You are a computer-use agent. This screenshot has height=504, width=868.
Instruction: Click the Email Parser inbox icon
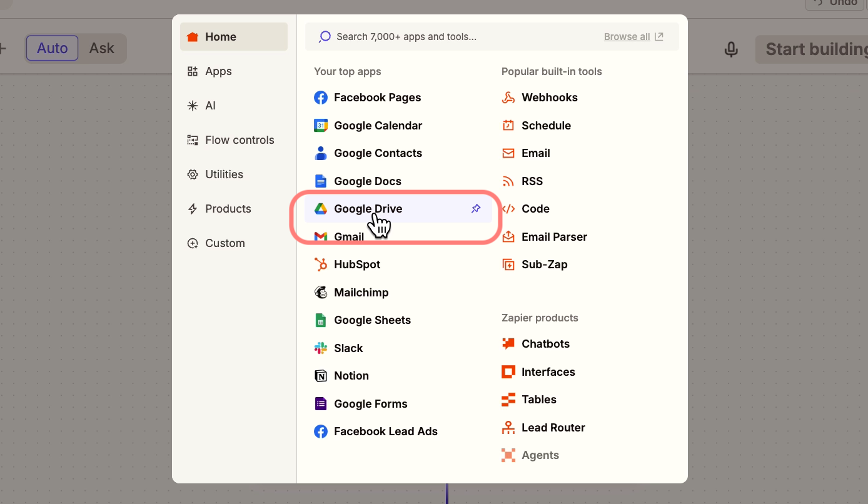508,237
